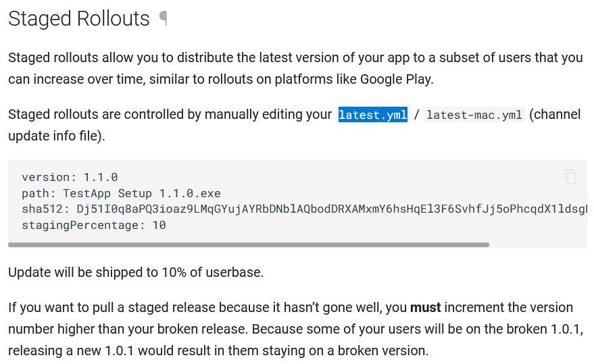The height and width of the screenshot is (364, 594).
Task: Copy the code block to clipboard
Action: [x=570, y=176]
